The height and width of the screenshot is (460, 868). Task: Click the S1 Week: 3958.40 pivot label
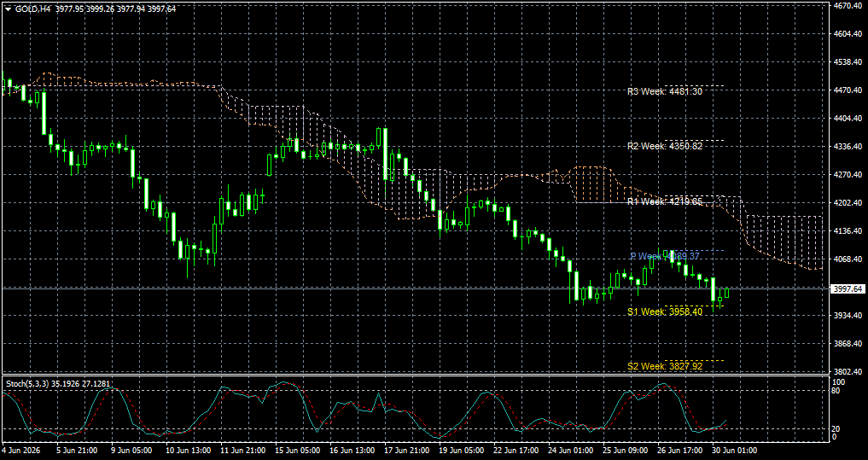coord(665,312)
